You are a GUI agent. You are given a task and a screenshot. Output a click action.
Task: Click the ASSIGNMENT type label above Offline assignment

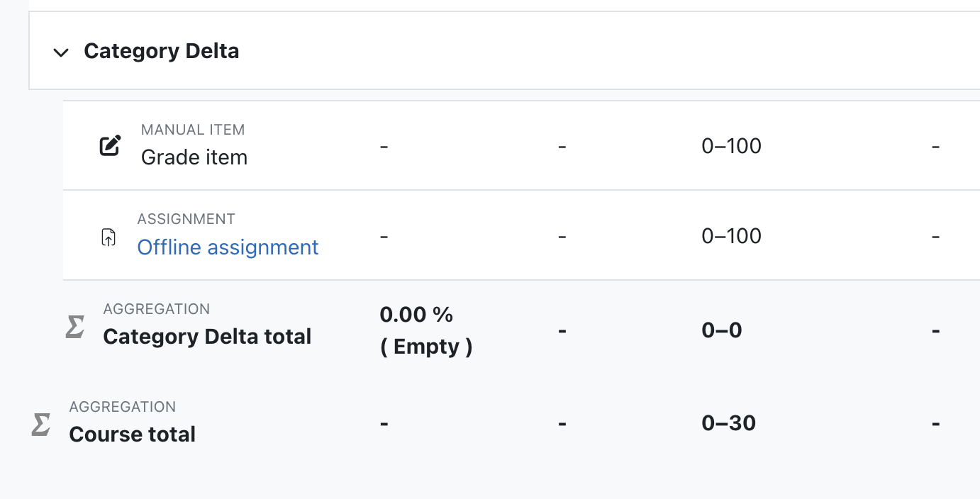(186, 219)
